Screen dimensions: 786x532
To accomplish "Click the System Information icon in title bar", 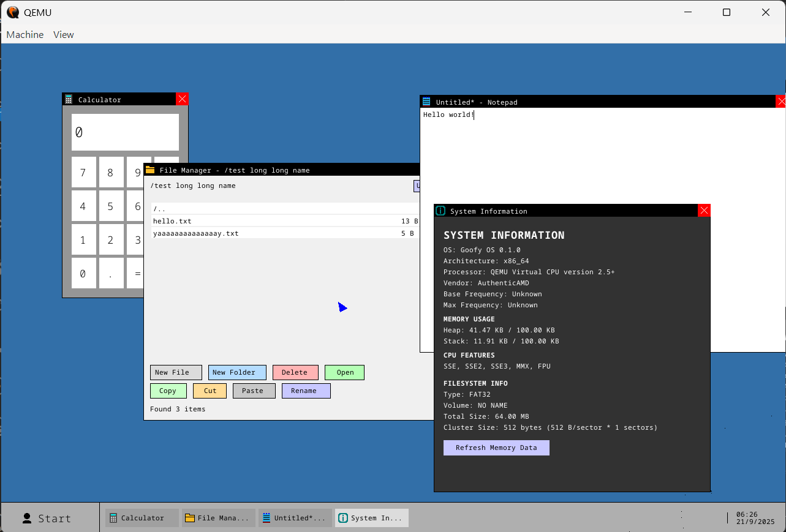I will click(440, 211).
